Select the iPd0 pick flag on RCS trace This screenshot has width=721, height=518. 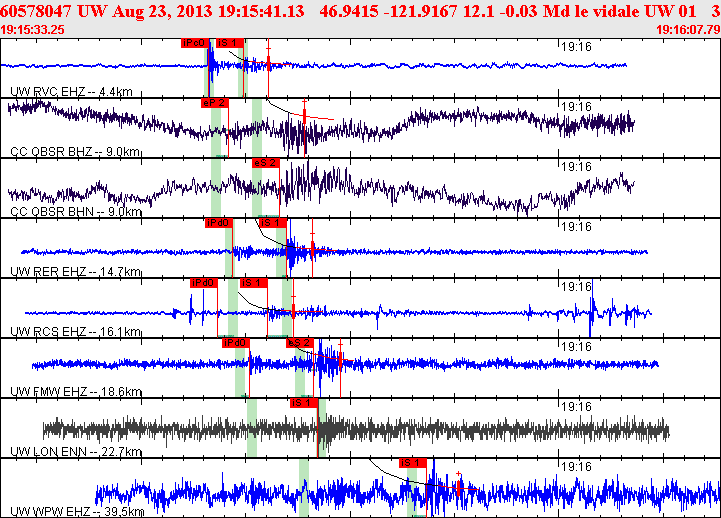[204, 283]
